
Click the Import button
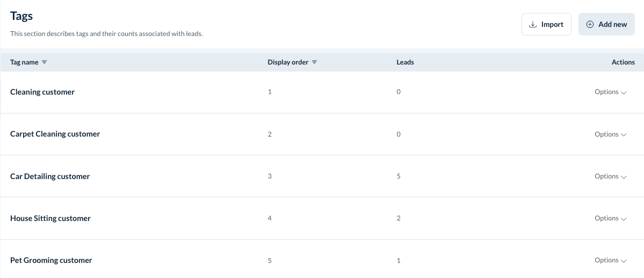tap(546, 24)
